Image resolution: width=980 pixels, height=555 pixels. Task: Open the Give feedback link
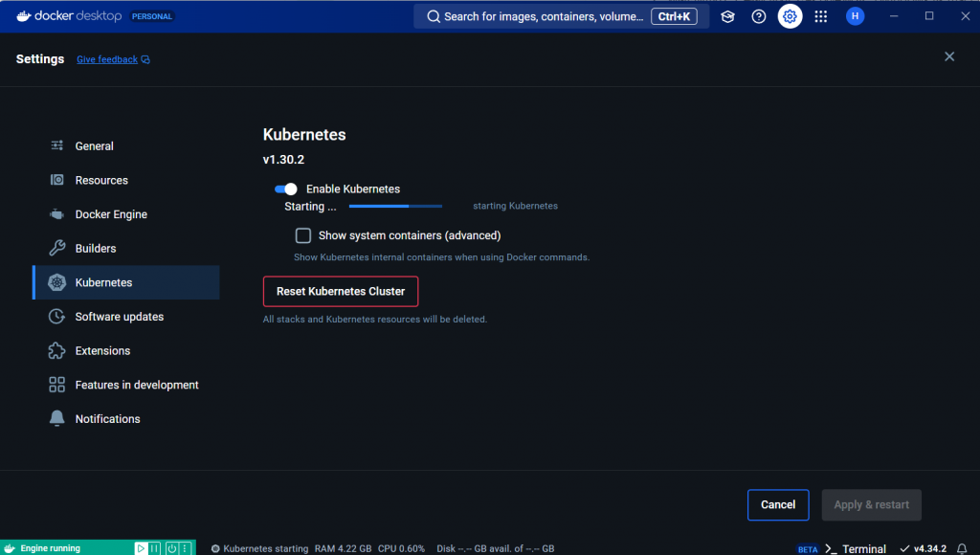[107, 59]
